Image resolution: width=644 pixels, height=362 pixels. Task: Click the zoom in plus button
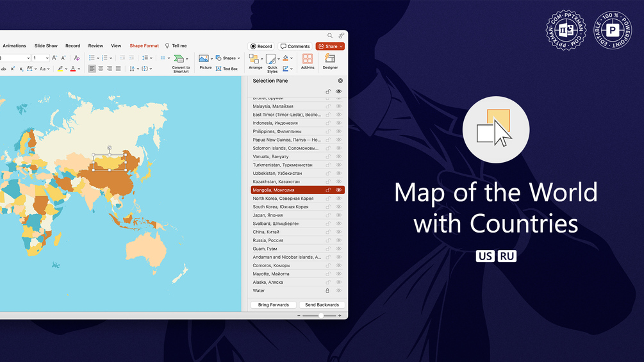(340, 316)
